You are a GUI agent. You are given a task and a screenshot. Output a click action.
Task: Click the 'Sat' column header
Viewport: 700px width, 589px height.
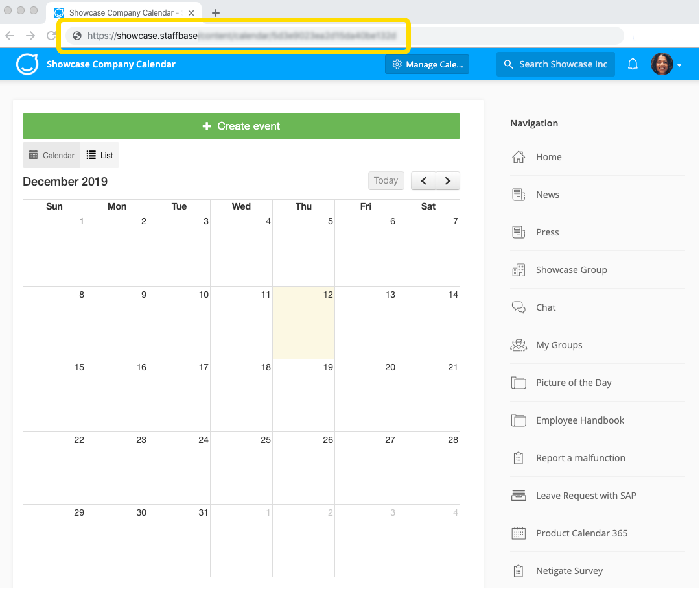point(428,206)
